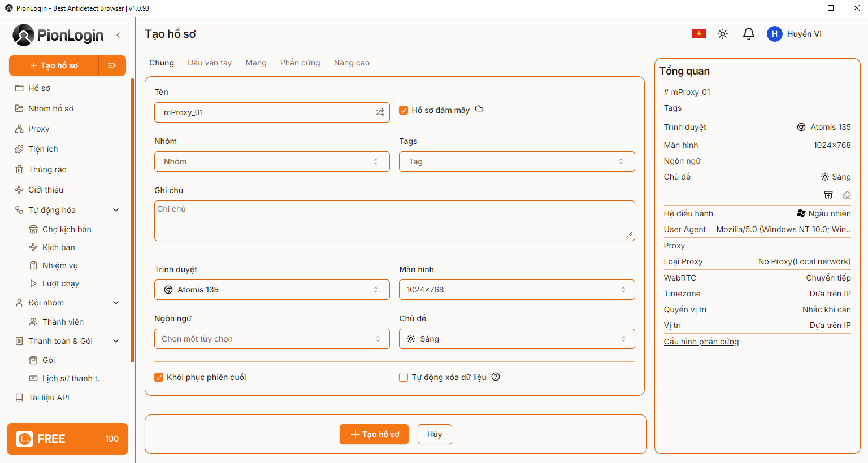The width and height of the screenshot is (868, 463).
Task: Click the sidebar scrollbar
Action: click(x=132, y=220)
